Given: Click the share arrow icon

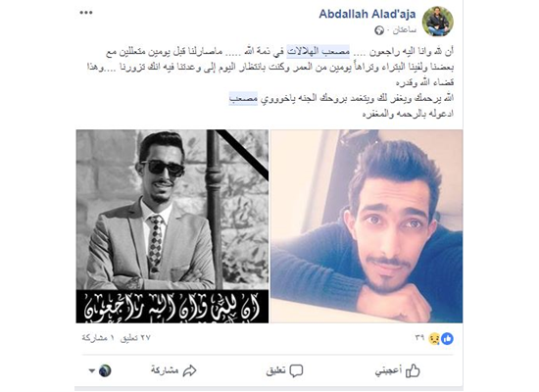Looking at the screenshot, I should [x=190, y=370].
